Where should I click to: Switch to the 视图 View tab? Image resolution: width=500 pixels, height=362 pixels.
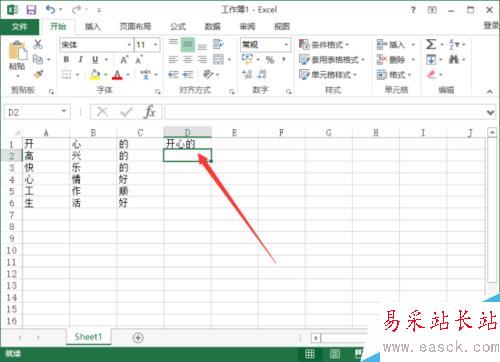coord(282,27)
